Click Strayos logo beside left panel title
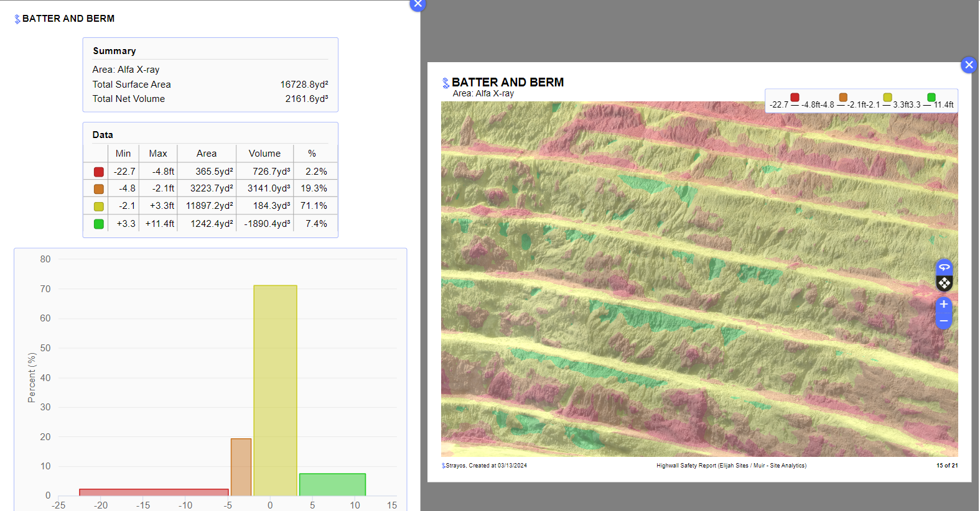Screen dimensions: 980x511 tap(17, 19)
